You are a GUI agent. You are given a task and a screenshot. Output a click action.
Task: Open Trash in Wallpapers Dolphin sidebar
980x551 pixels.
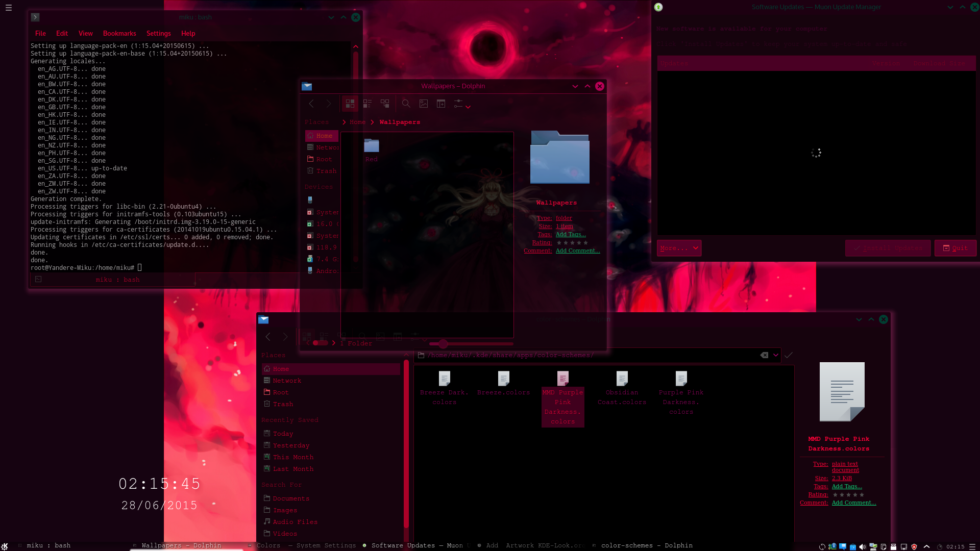[322, 171]
